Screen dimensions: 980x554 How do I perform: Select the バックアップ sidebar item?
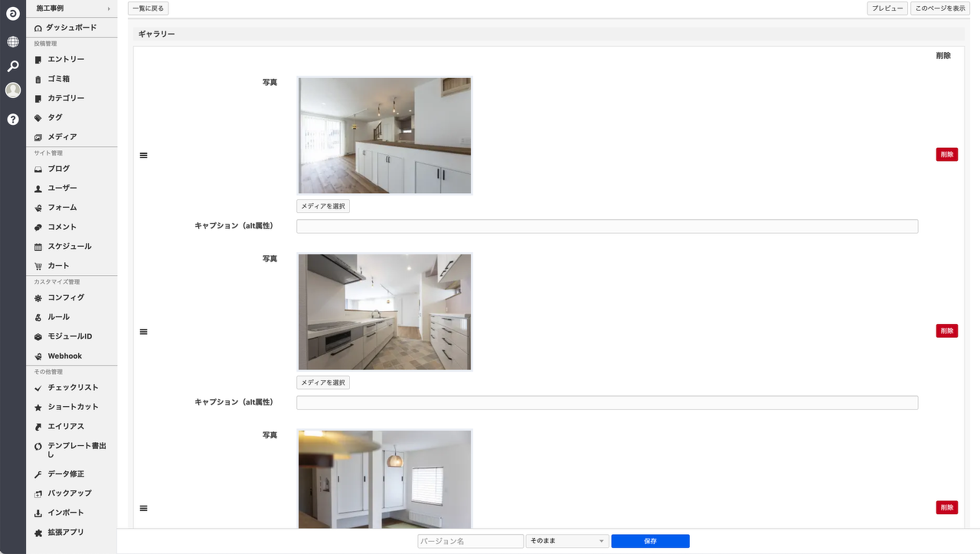tap(69, 493)
